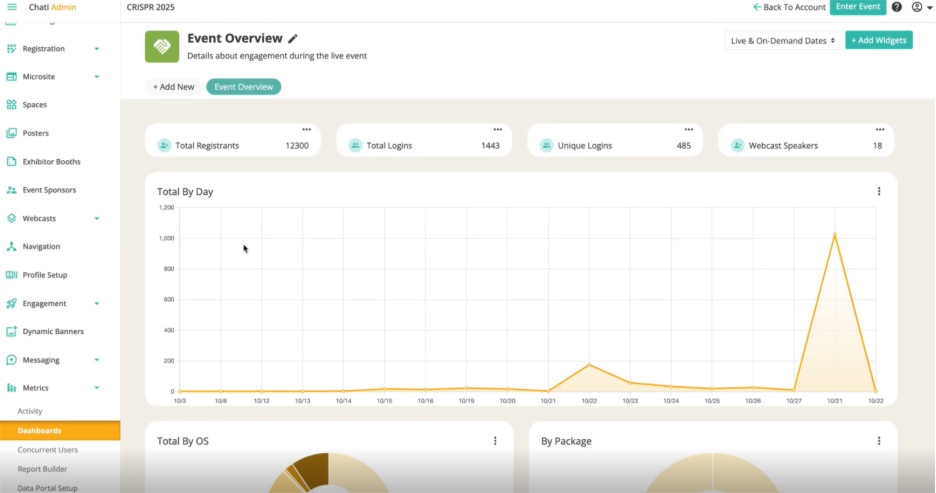Open Dashboards in the sidebar

coord(40,431)
